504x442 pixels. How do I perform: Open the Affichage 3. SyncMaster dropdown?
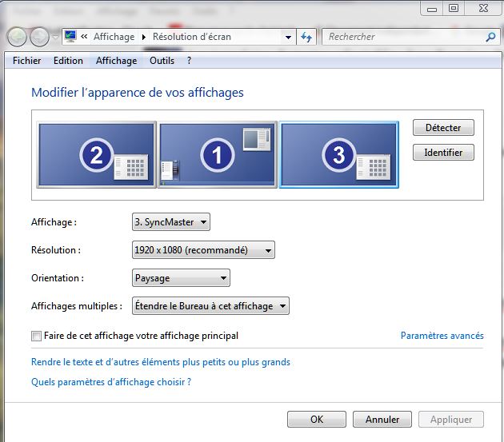pos(171,222)
